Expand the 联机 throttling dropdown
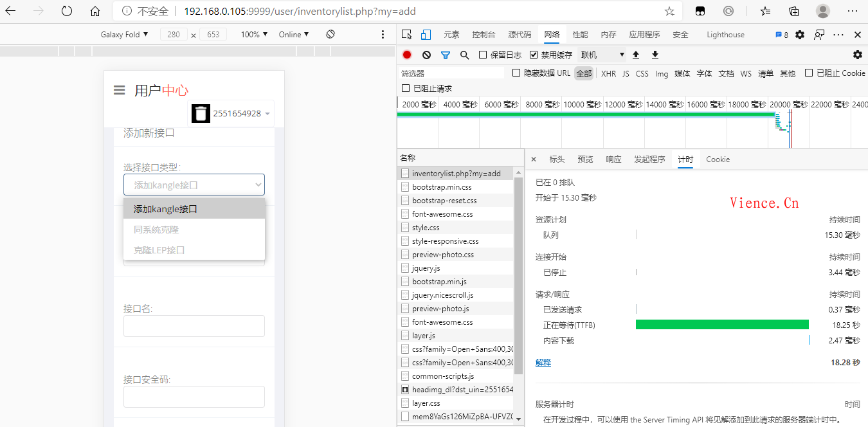Screen dimensions: 868x427 click(602, 55)
